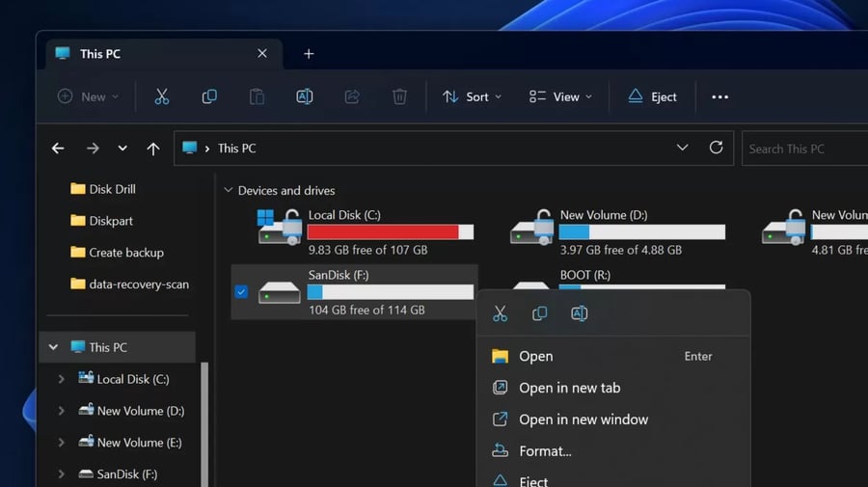Go up one level with the up arrow
Viewport: 868px width, 487px height.
click(153, 149)
